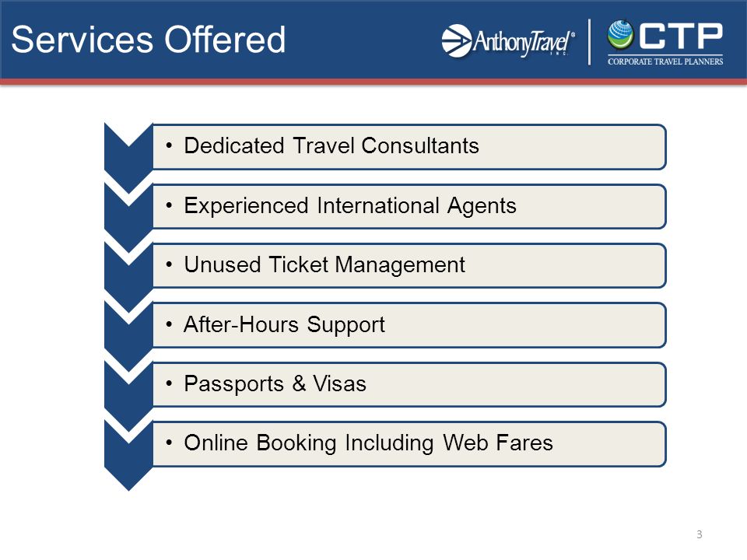Select the Unused Ticket Management box
747x560 pixels.
point(409,266)
